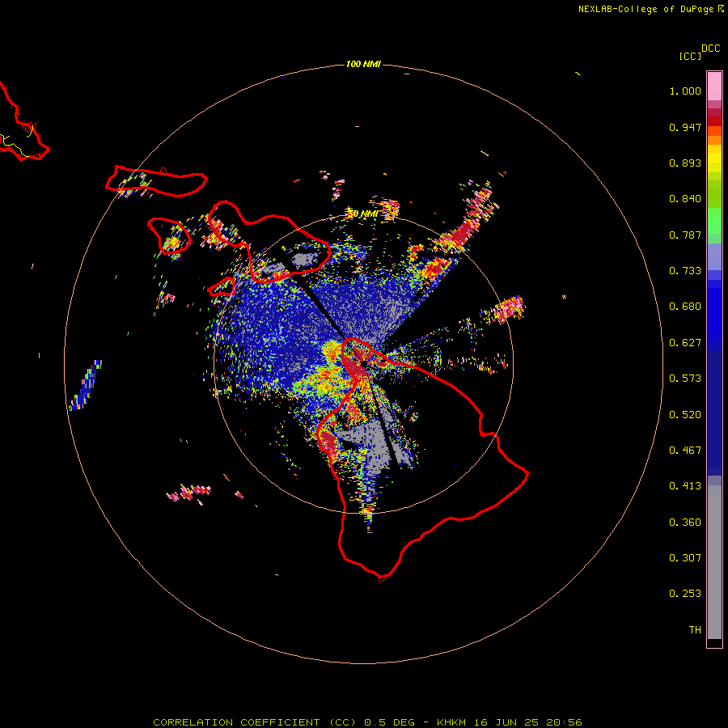Click the TH threshold label
This screenshot has width=728, height=728.
[x=695, y=630]
